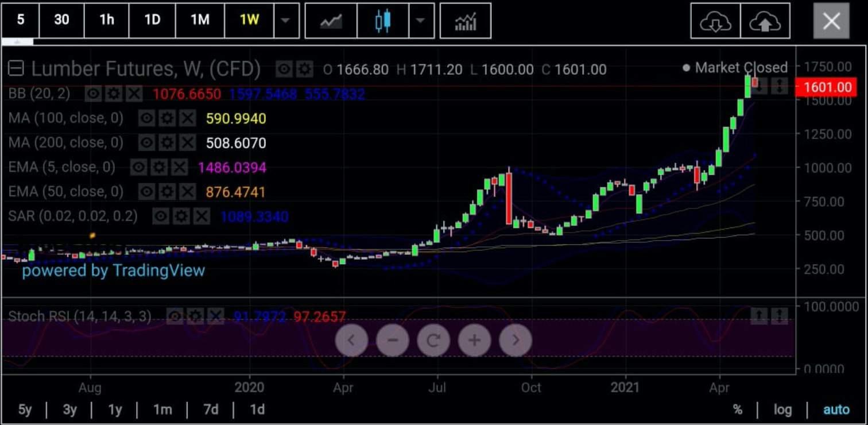Screen dimensions: 868x425
Task: Switch to 30 minute interval
Action: tap(61, 21)
